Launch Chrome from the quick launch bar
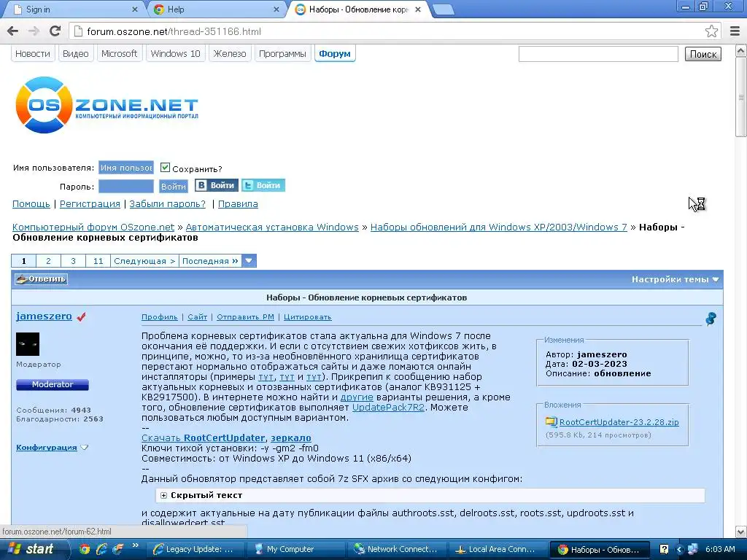 (85, 549)
